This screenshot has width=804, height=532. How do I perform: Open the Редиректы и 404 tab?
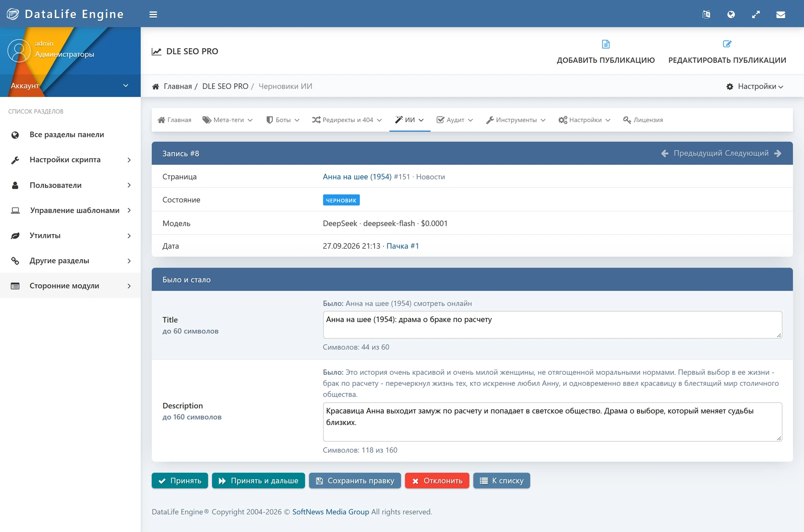pyautogui.click(x=347, y=120)
